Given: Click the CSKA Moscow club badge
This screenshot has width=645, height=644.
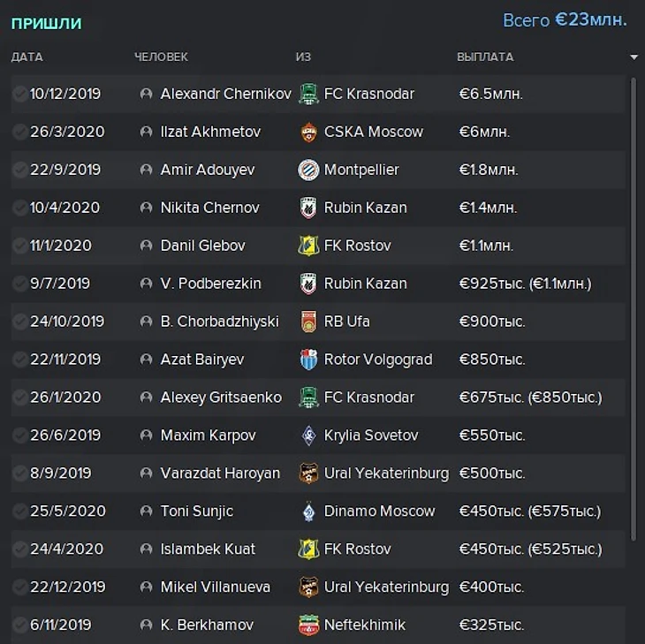Looking at the screenshot, I should (x=308, y=132).
